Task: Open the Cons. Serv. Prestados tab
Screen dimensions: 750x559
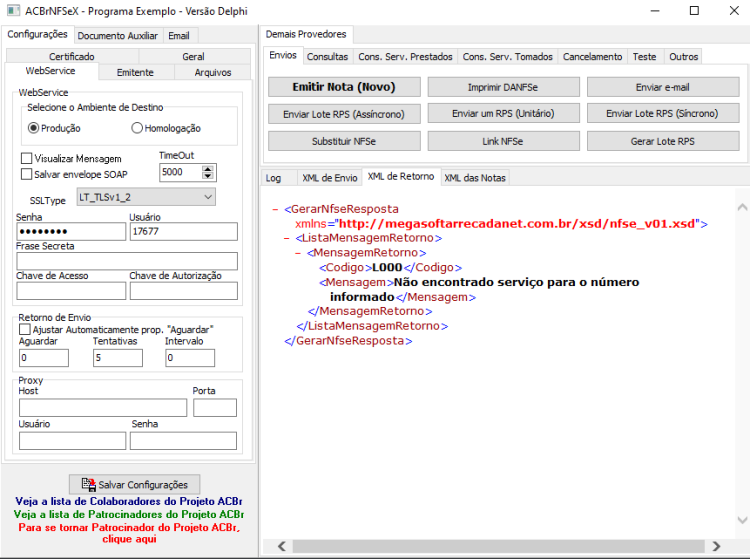Action: [x=405, y=56]
